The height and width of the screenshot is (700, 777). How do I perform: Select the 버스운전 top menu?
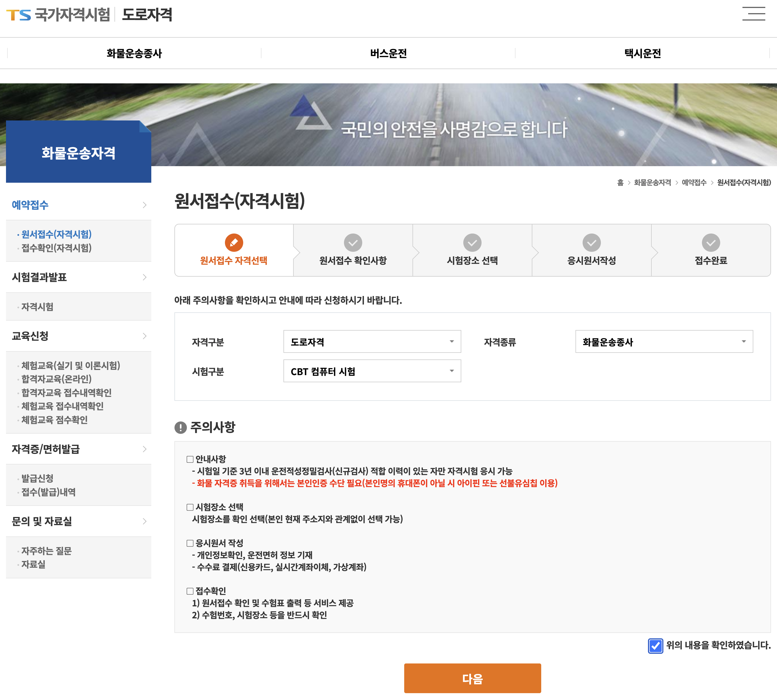[x=388, y=53]
